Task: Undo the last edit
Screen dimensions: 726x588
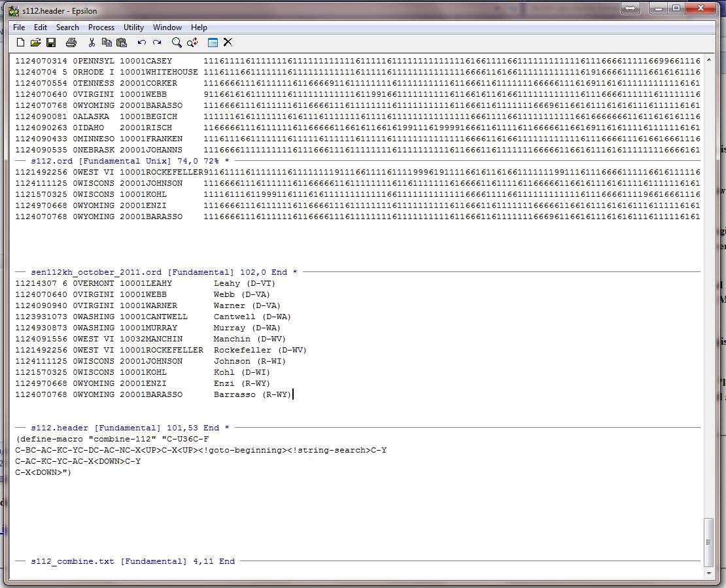Action: [142, 43]
